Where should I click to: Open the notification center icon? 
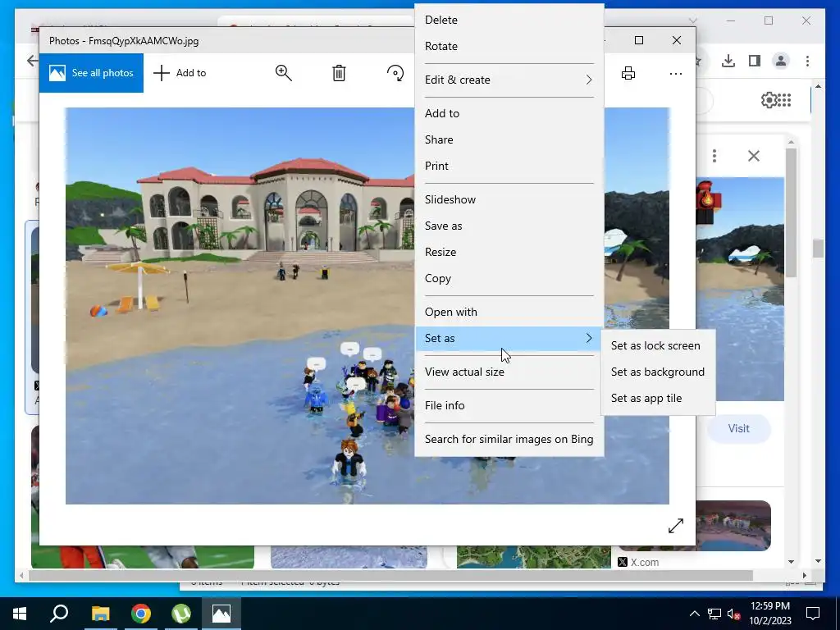click(813, 614)
